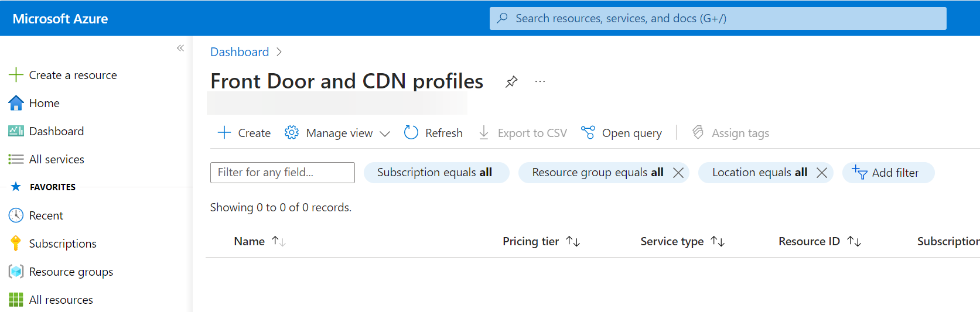Open All services label in sidebar
The width and height of the screenshot is (980, 312).
(x=57, y=159)
